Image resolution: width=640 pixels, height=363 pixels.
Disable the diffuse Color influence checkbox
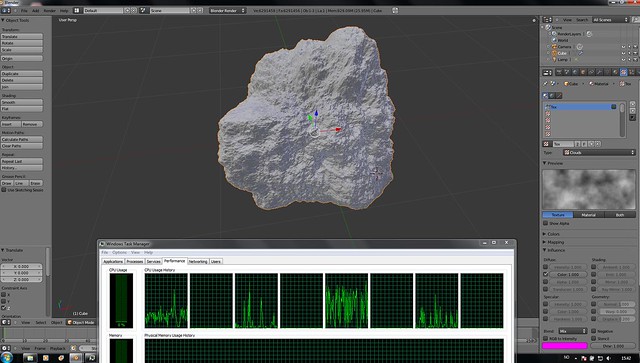coord(545,274)
